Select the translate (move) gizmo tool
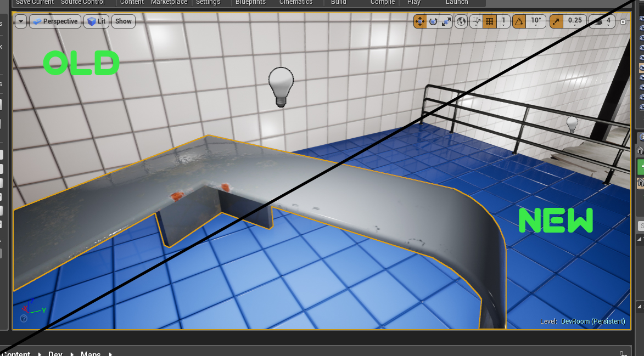This screenshot has width=644, height=356. pyautogui.click(x=420, y=21)
